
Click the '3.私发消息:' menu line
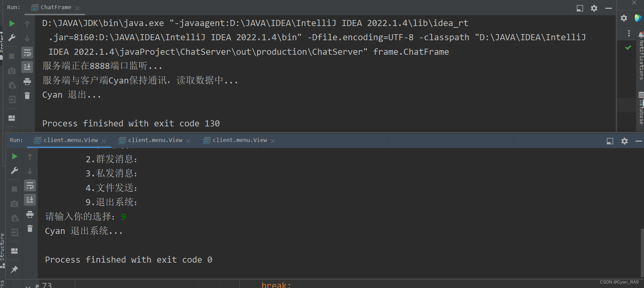coord(111,173)
